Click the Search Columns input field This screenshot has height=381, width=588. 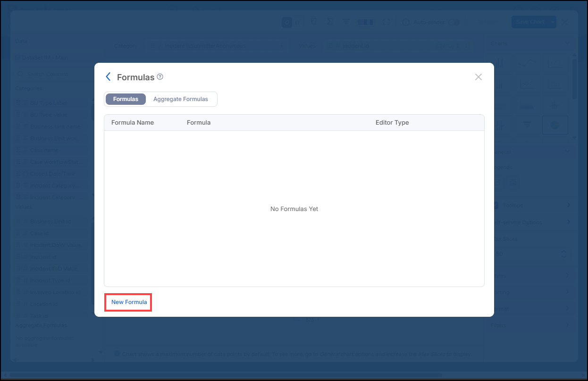point(54,75)
